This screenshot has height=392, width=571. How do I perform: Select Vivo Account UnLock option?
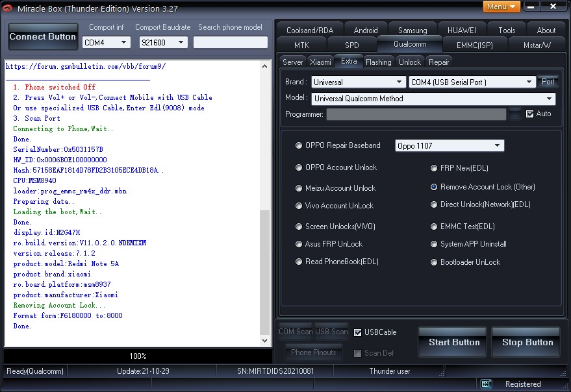coord(335,206)
